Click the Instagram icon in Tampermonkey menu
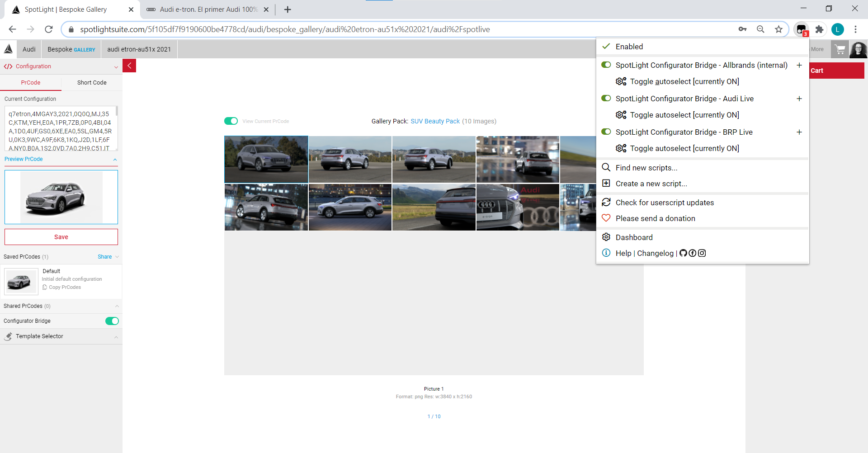This screenshot has height=453, width=868. pos(702,253)
